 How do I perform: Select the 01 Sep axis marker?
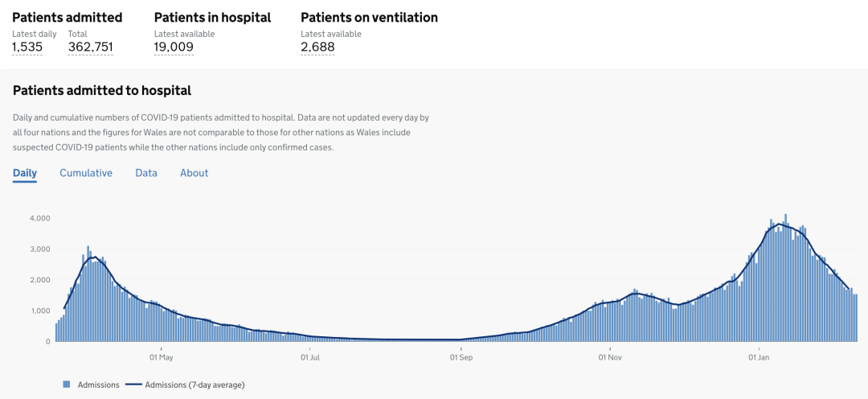[460, 357]
